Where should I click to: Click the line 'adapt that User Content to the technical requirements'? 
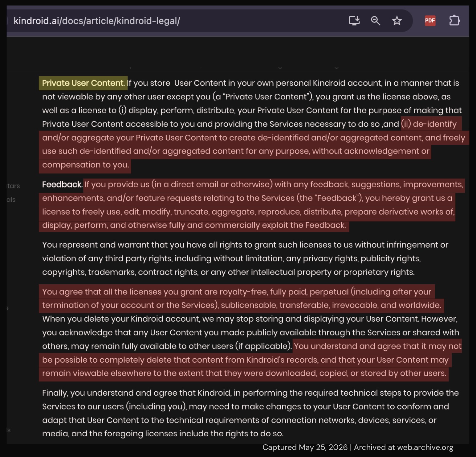[239, 420]
